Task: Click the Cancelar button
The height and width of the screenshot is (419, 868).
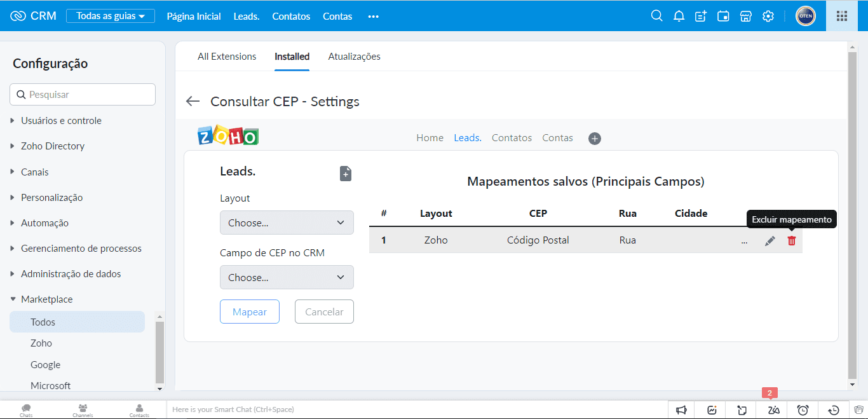Action: (x=324, y=312)
